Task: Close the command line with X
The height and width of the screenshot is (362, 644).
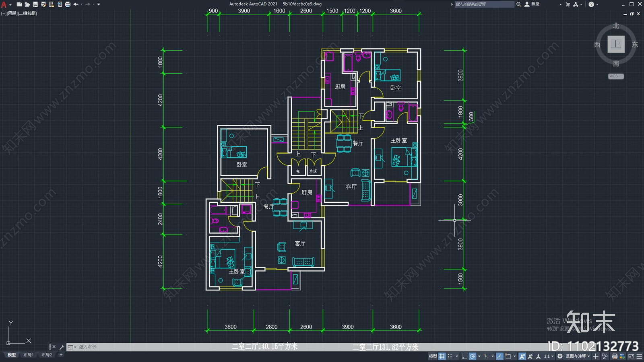Action: [x=54, y=347]
